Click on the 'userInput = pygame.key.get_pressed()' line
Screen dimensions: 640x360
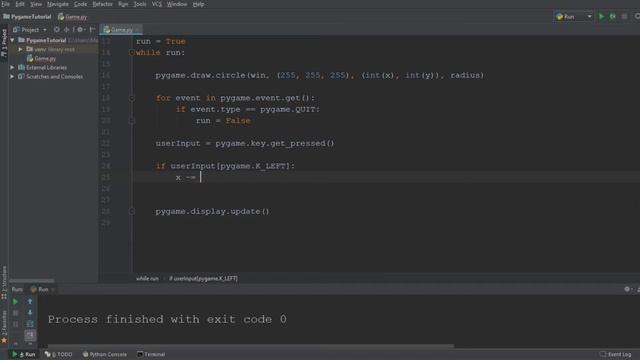pyautogui.click(x=244, y=143)
